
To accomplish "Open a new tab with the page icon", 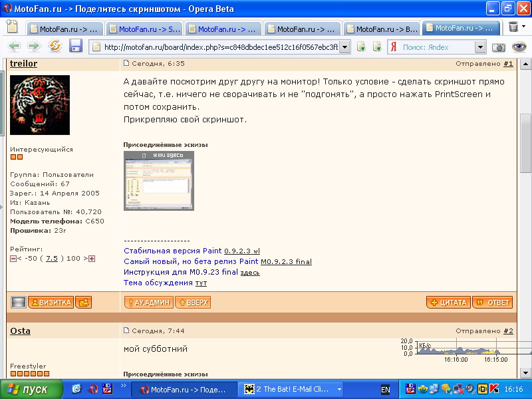I will pos(12,27).
